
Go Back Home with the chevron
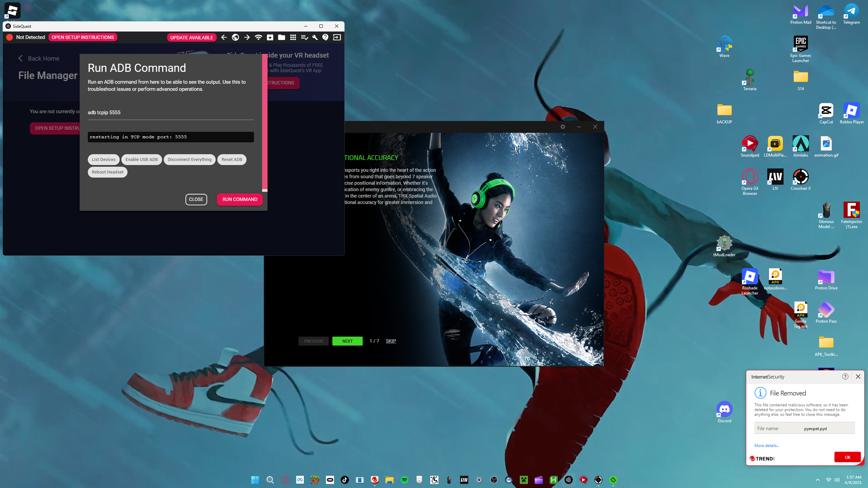tap(39, 59)
